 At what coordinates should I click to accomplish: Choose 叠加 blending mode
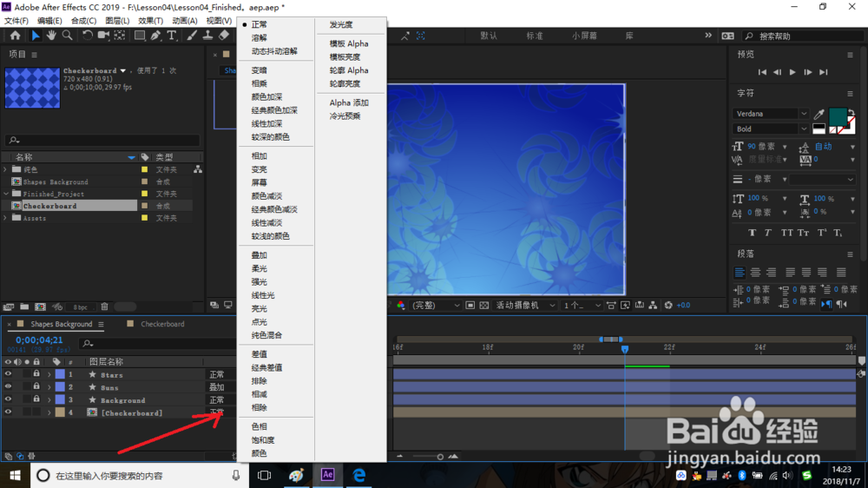259,255
